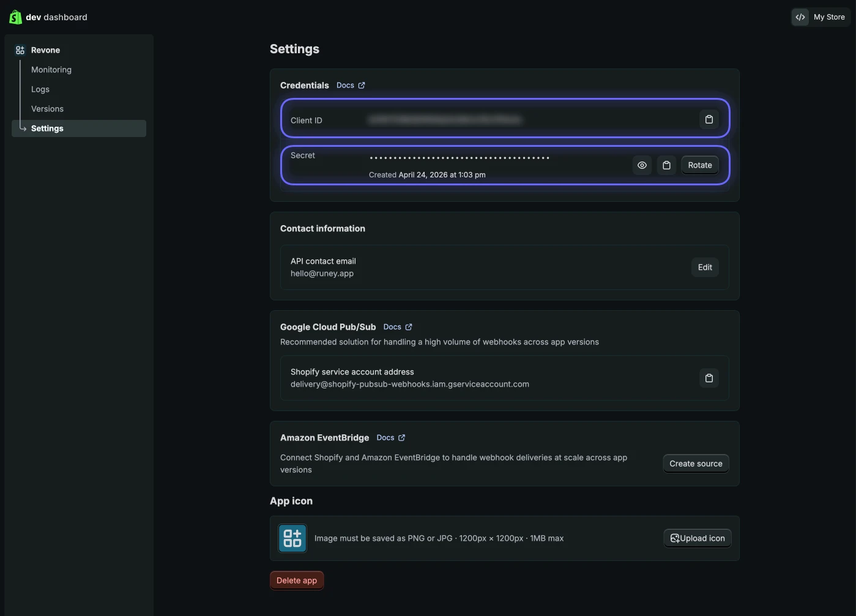Image resolution: width=856 pixels, height=616 pixels.
Task: Create an Amazon EventBridge source
Action: pos(696,464)
